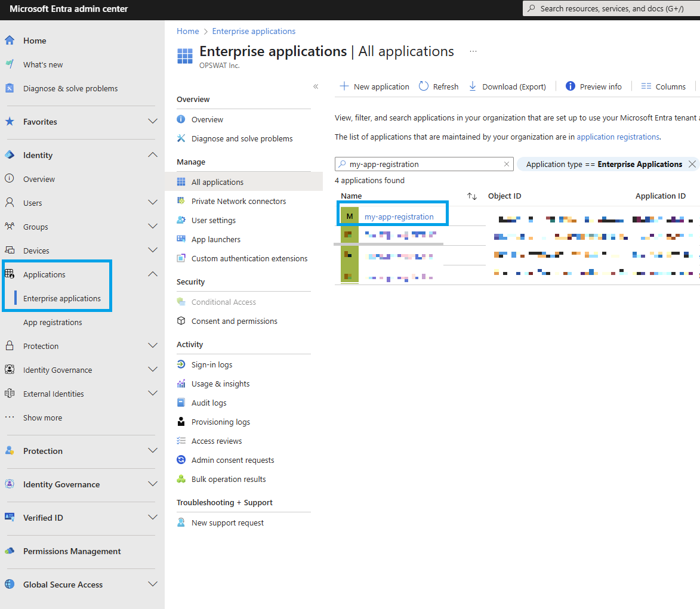The image size is (700, 609).
Task: Expand the Identity Governance submenu under Identity
Action: 153,369
